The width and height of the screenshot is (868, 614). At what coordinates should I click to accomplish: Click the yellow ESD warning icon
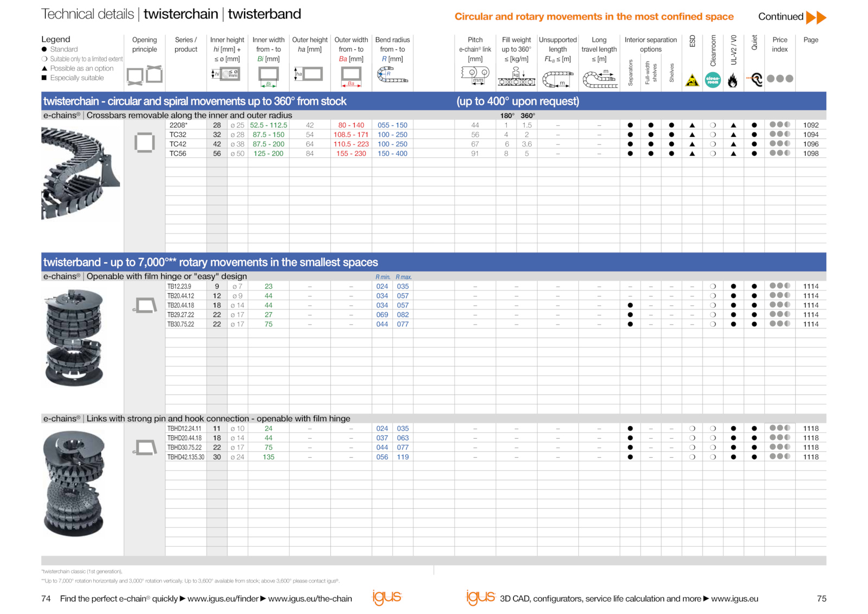[x=692, y=80]
